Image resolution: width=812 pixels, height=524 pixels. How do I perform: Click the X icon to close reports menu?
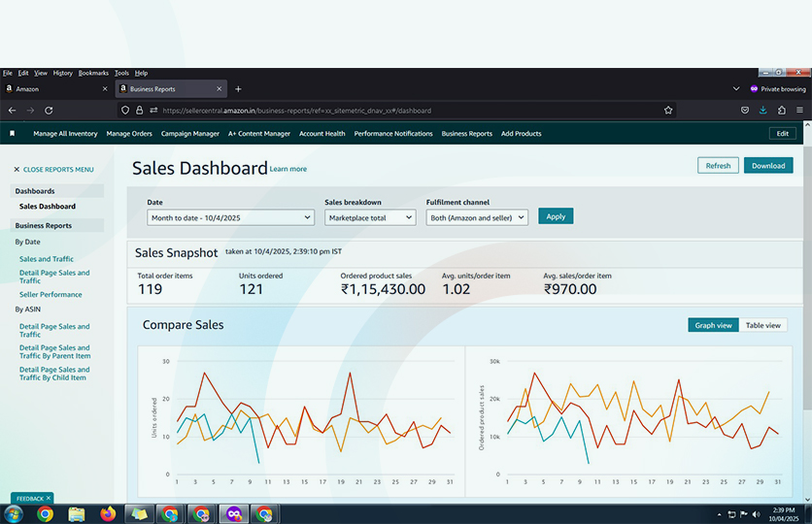click(x=17, y=170)
